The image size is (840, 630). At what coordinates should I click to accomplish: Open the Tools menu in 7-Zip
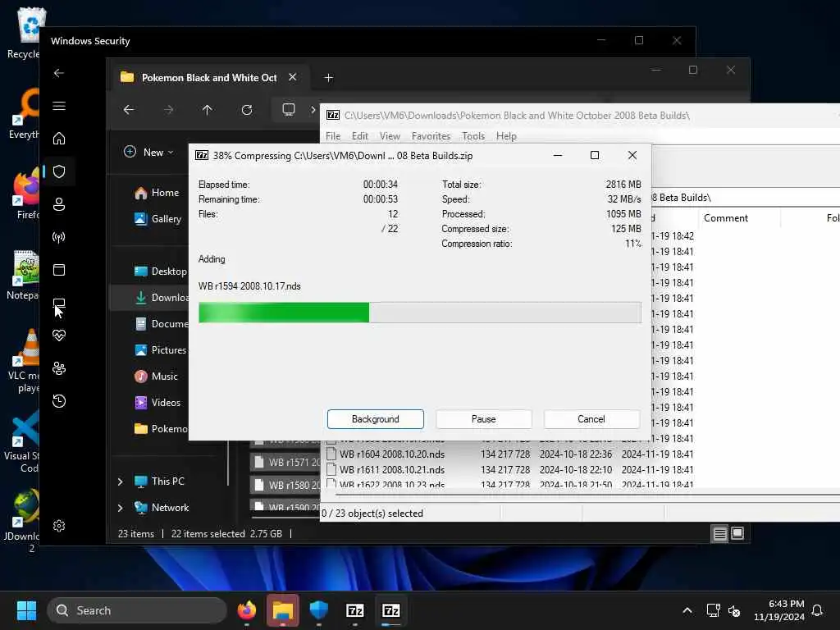[x=473, y=136]
